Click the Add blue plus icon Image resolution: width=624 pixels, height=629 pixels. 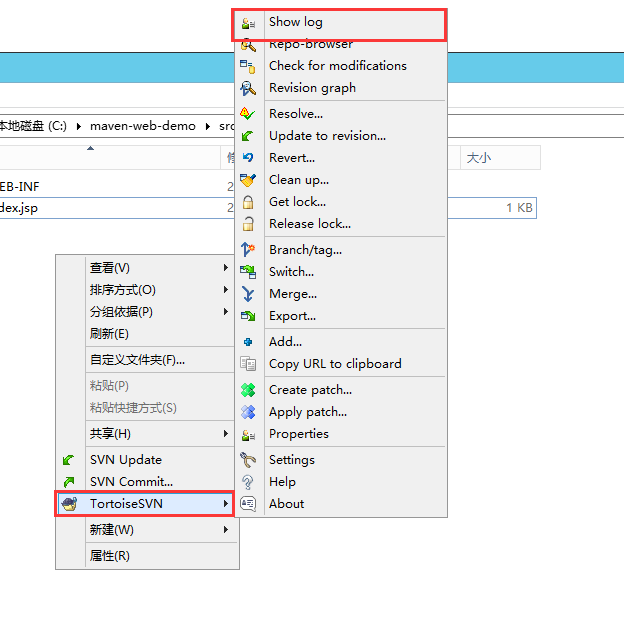248,342
